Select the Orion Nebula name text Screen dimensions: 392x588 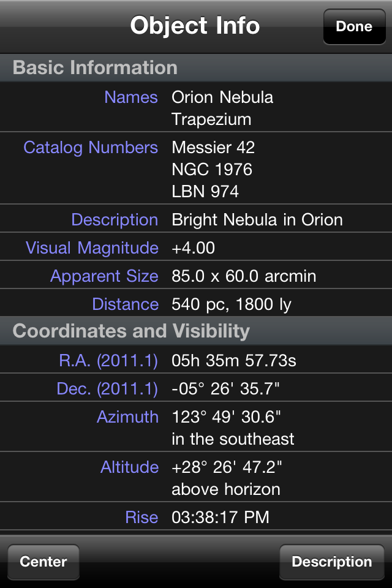tap(222, 97)
